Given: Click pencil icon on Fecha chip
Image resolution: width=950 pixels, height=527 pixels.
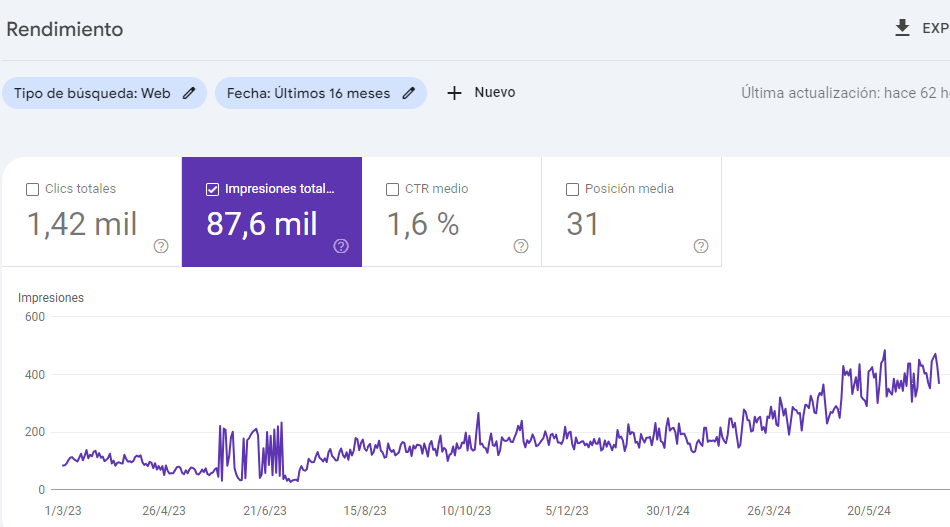Looking at the screenshot, I should point(408,93).
